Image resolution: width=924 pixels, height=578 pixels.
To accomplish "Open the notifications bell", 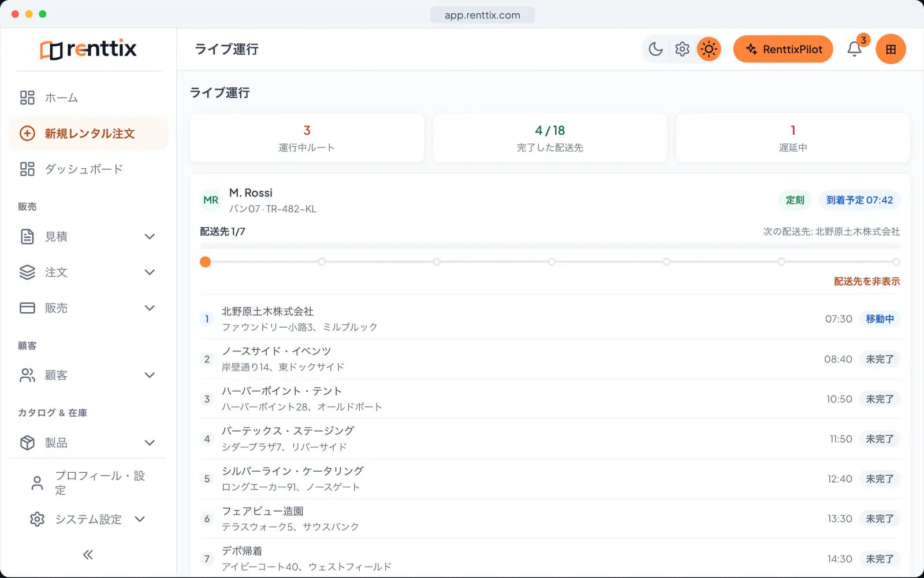I will pyautogui.click(x=855, y=49).
